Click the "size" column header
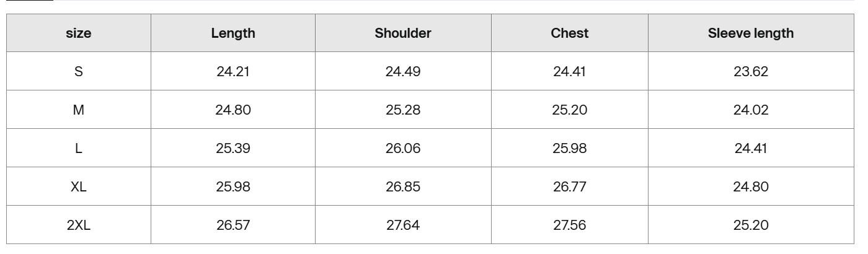The height and width of the screenshot is (254, 868). (78, 33)
